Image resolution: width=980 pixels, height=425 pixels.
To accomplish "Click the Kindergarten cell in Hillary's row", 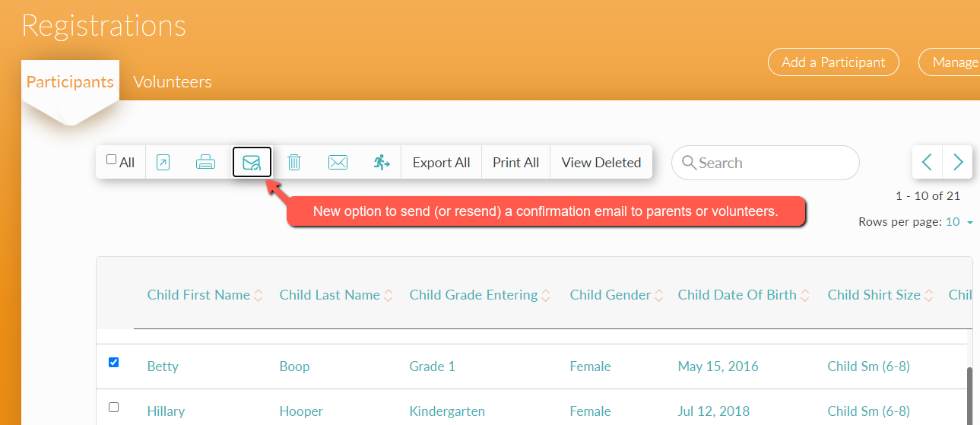I will point(447,411).
